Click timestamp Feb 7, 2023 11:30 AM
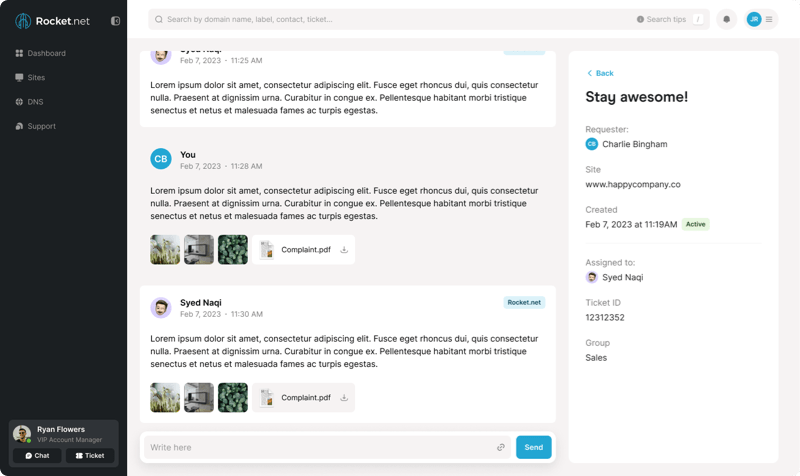 point(221,314)
